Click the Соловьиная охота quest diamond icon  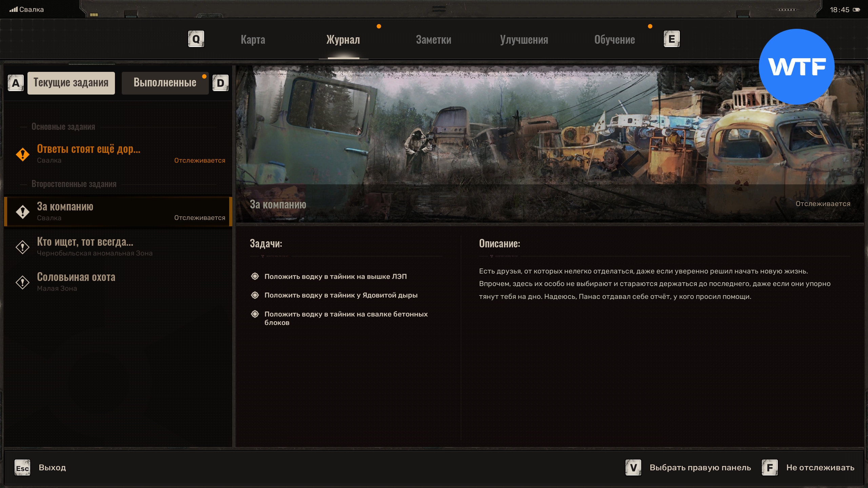tap(23, 282)
